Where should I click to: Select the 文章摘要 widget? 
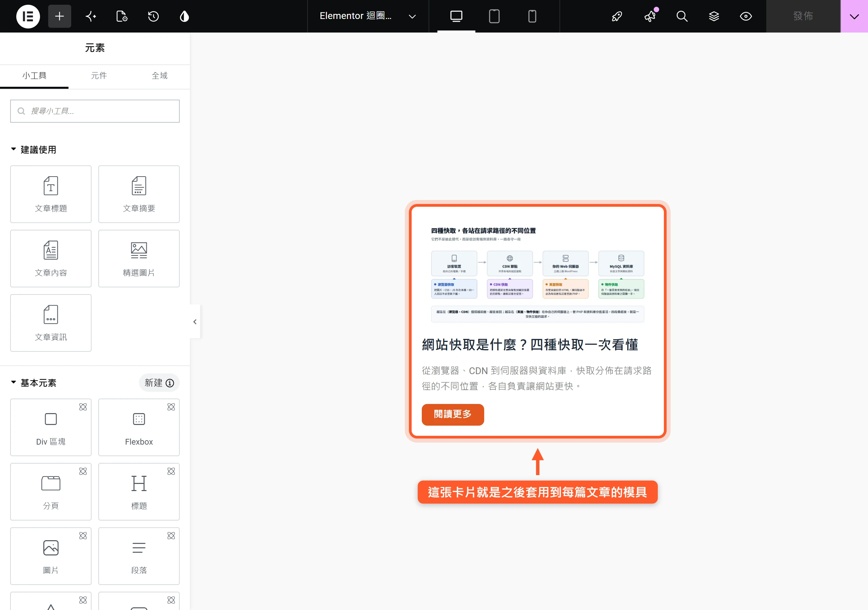coord(139,194)
